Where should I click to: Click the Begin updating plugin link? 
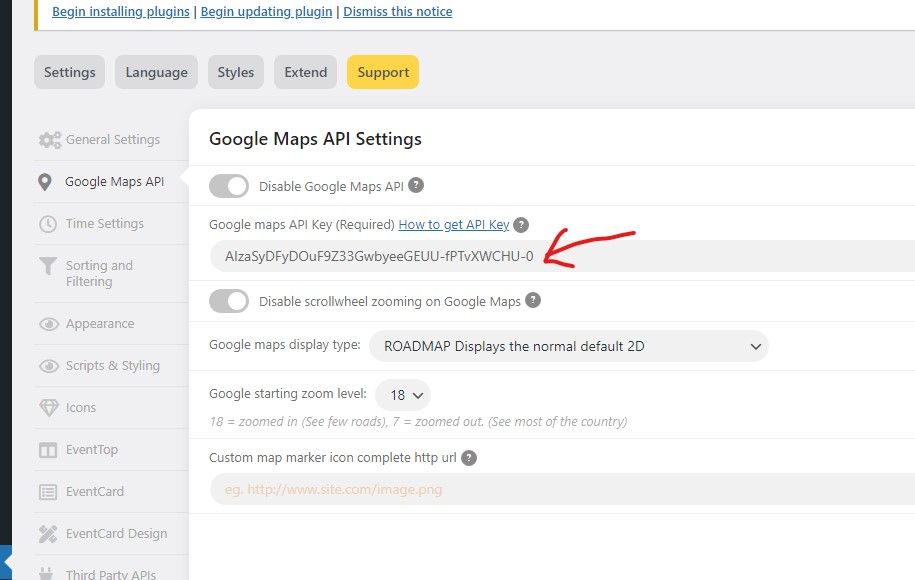(266, 12)
